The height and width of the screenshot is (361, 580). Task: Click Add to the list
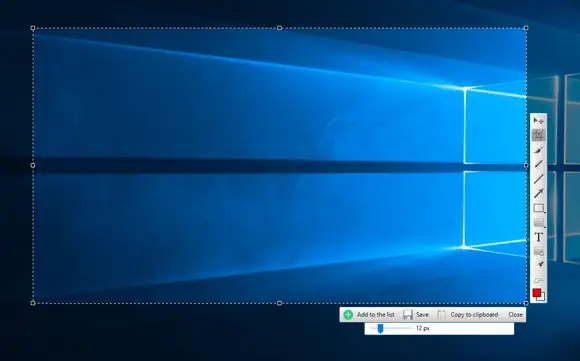(369, 315)
